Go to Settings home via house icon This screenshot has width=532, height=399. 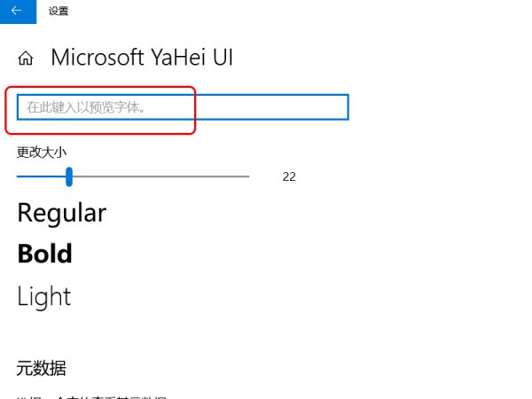point(26,59)
